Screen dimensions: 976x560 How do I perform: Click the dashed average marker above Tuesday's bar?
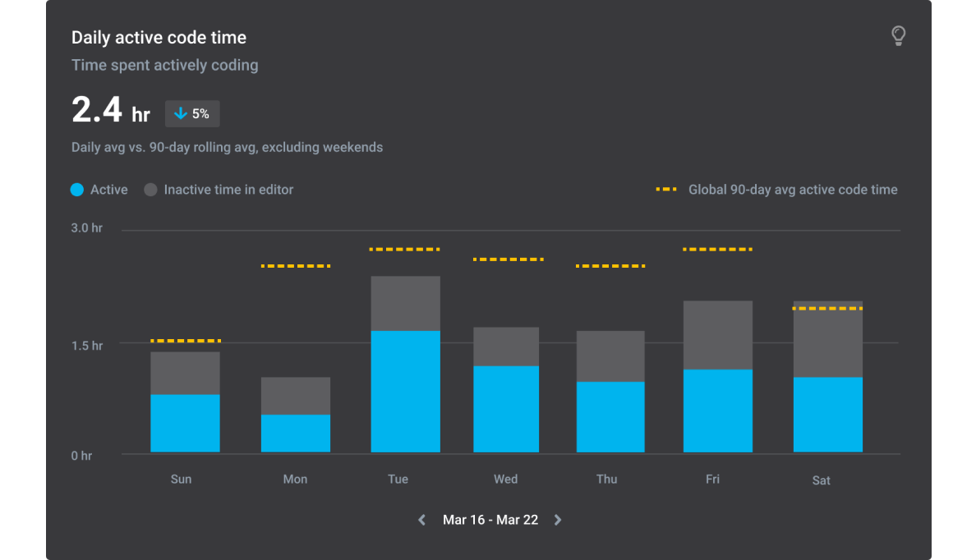click(x=405, y=248)
